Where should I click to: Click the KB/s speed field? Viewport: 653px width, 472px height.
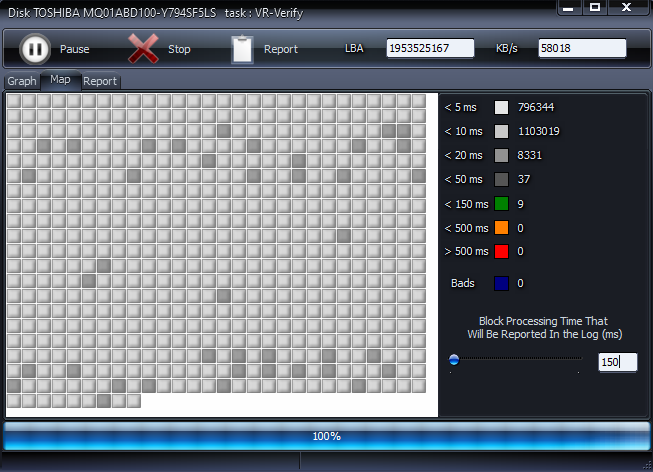[582, 48]
